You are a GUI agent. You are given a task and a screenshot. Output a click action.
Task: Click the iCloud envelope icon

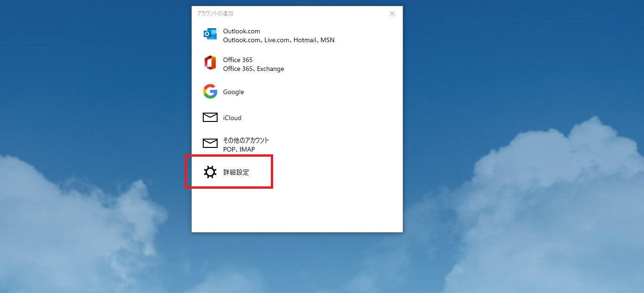tap(210, 118)
